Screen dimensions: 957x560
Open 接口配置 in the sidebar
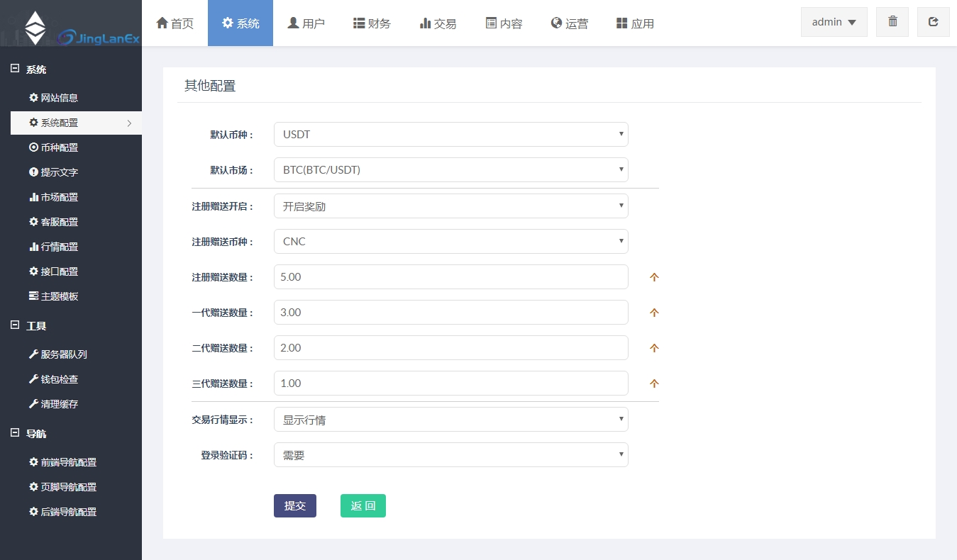pos(53,271)
